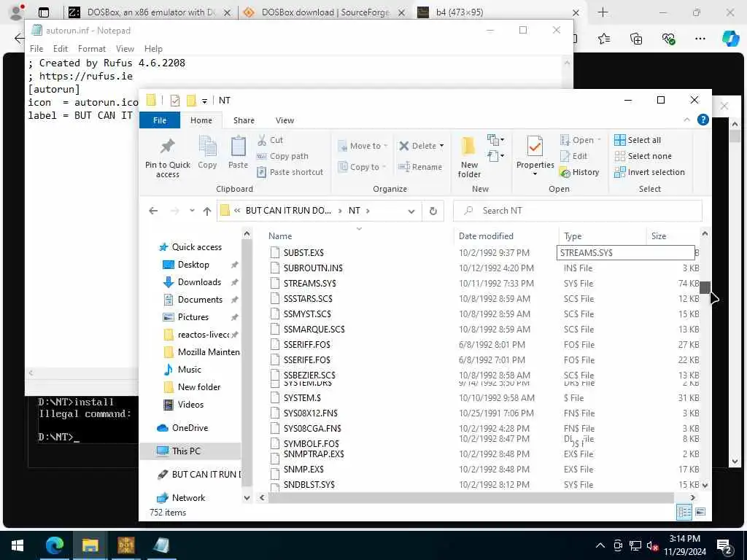Open the Quick Access Toolbar customize dropdown
Screen dimensions: 747x560
point(204,101)
